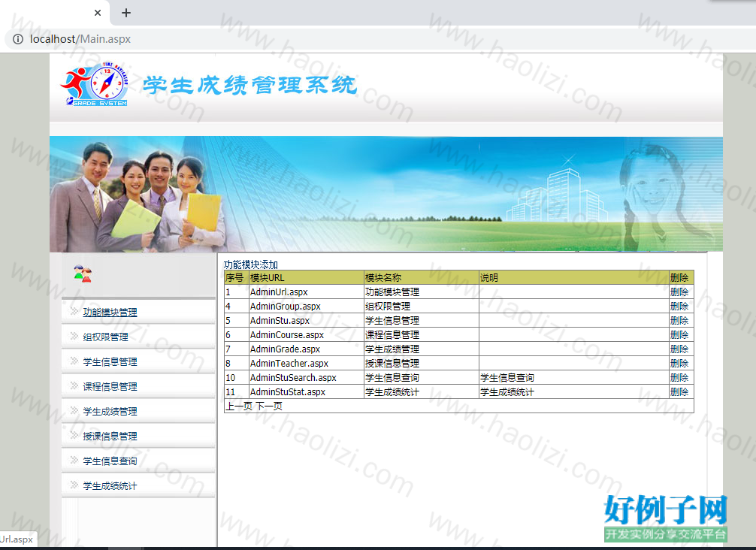This screenshot has width=756, height=550.
Task: Click the business people banner photo
Action: (x=138, y=197)
